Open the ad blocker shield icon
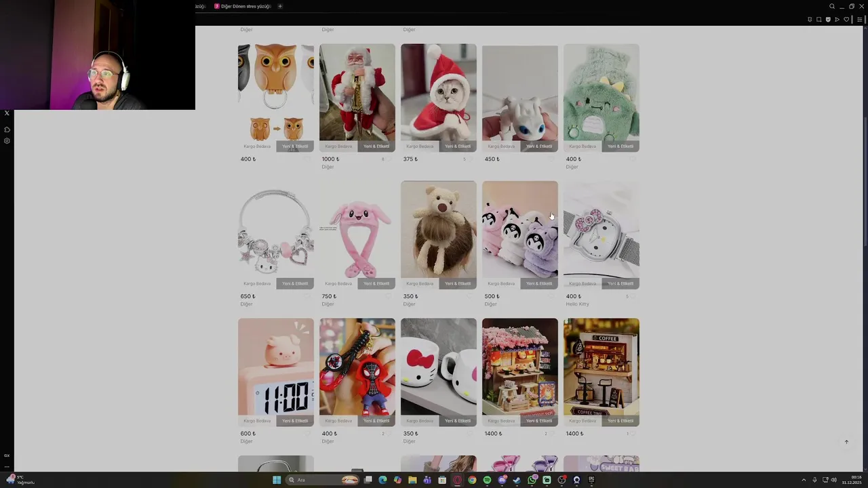The height and width of the screenshot is (488, 868). [828, 20]
